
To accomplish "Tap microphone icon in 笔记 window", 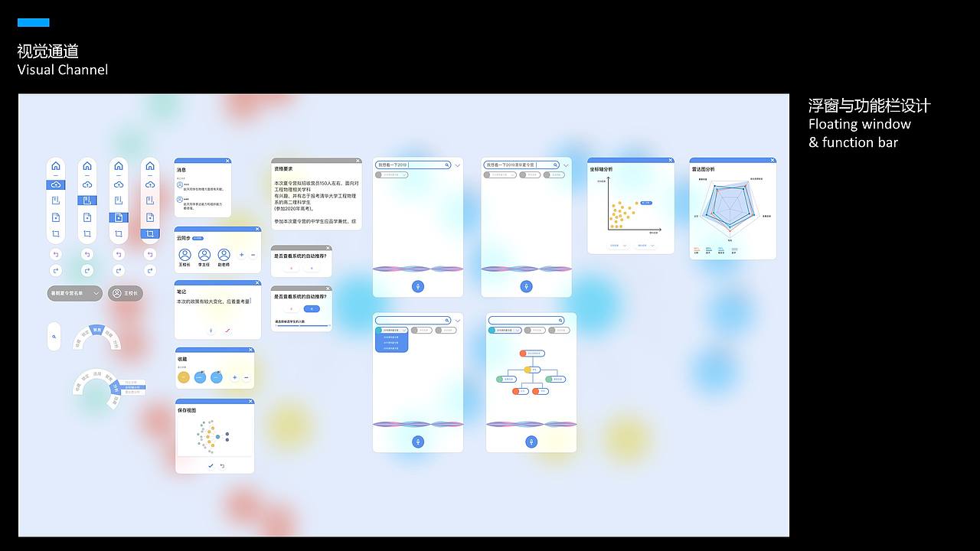I will (x=211, y=331).
